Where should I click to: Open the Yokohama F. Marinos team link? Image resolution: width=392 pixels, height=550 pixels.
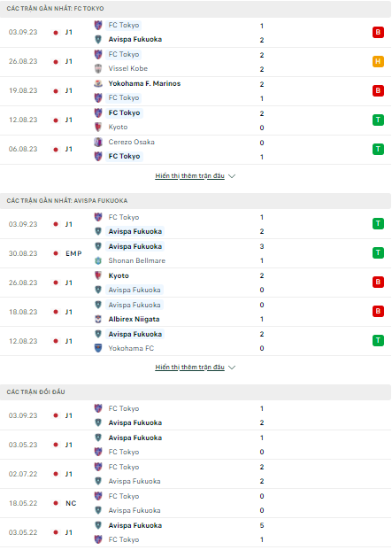[x=144, y=83]
